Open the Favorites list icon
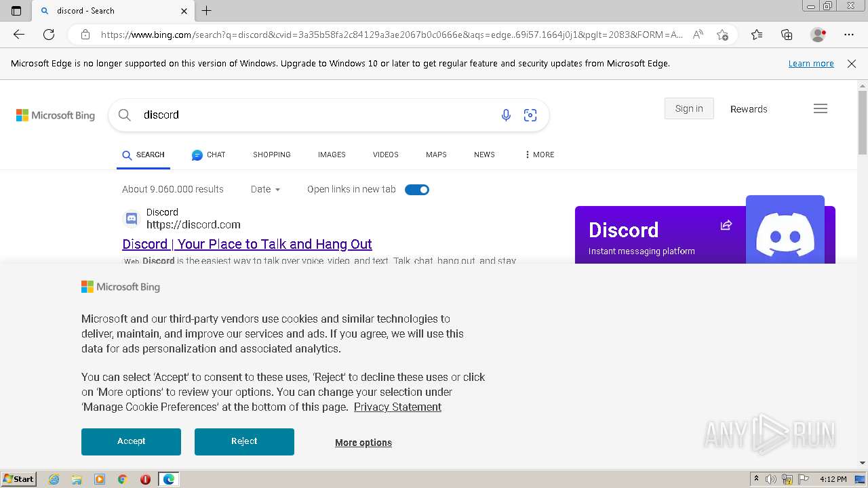This screenshot has width=868, height=488. (x=757, y=35)
